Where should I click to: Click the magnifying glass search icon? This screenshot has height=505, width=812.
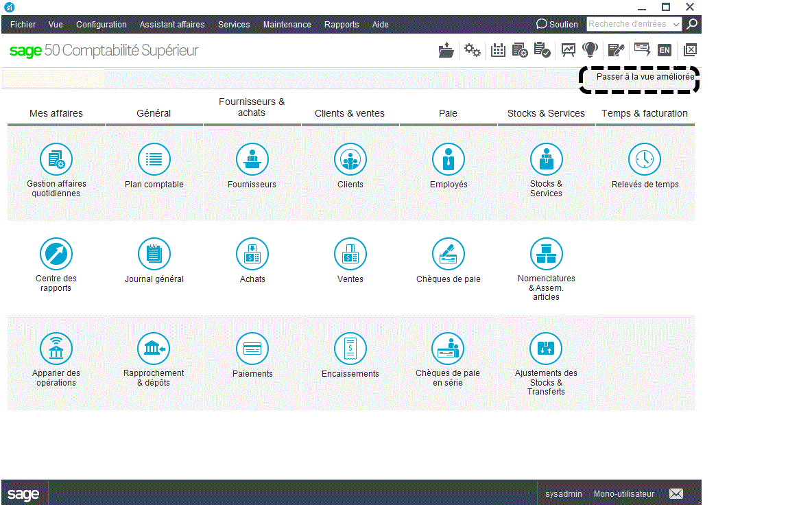pyautogui.click(x=693, y=24)
